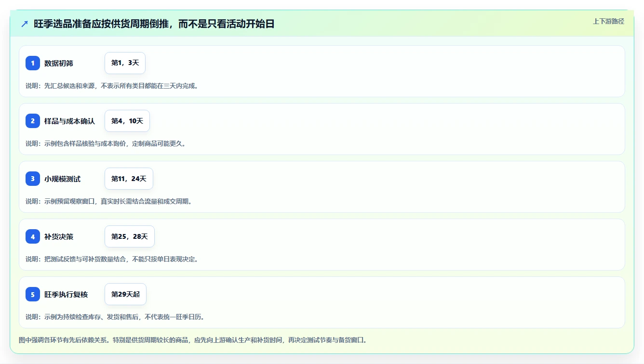Click step number badge 3
This screenshot has height=364, width=644.
(x=33, y=179)
